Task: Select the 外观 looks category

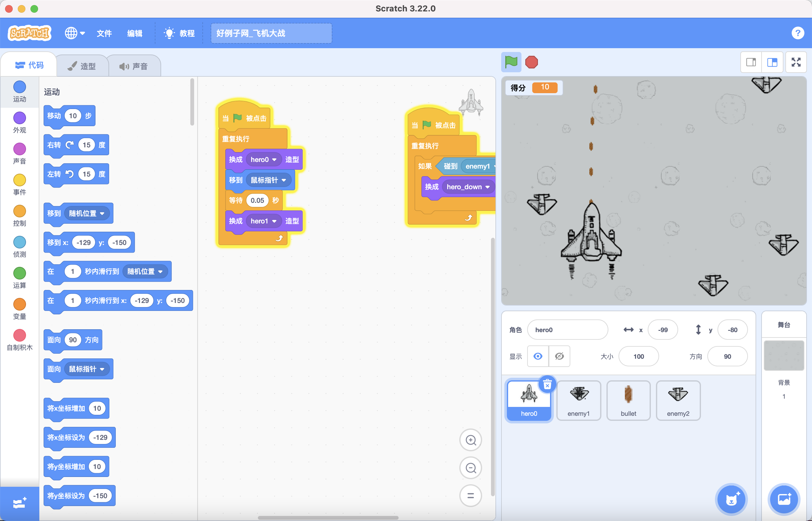Action: pos(20,122)
